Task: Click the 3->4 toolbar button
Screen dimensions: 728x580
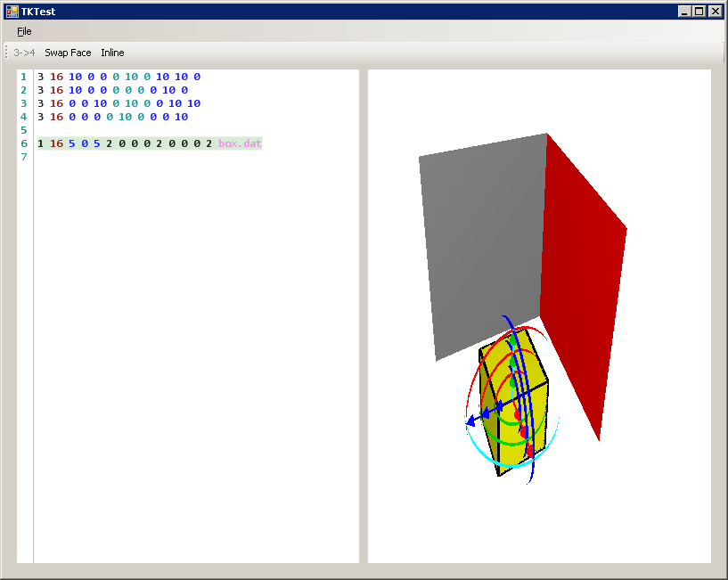Action: [24, 53]
